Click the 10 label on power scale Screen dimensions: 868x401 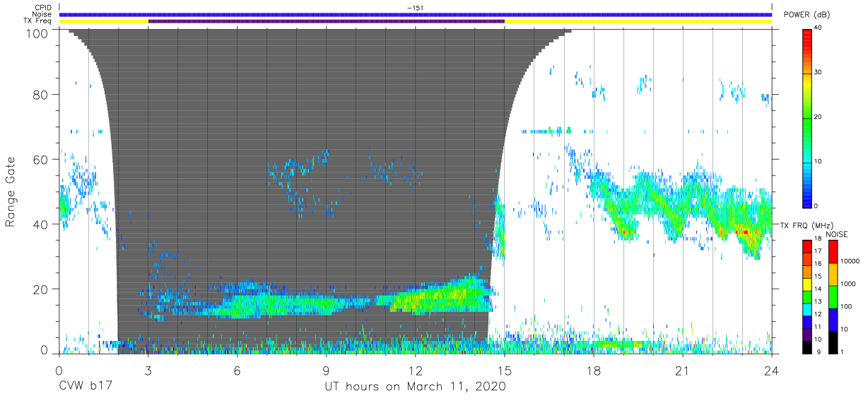819,162
